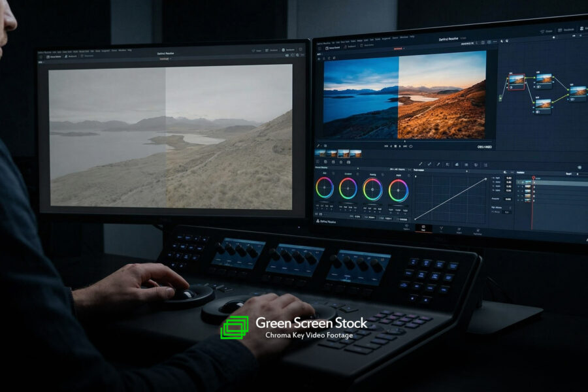Click the red playhead marker in keyframes
The width and height of the screenshot is (588, 392).
533,178
